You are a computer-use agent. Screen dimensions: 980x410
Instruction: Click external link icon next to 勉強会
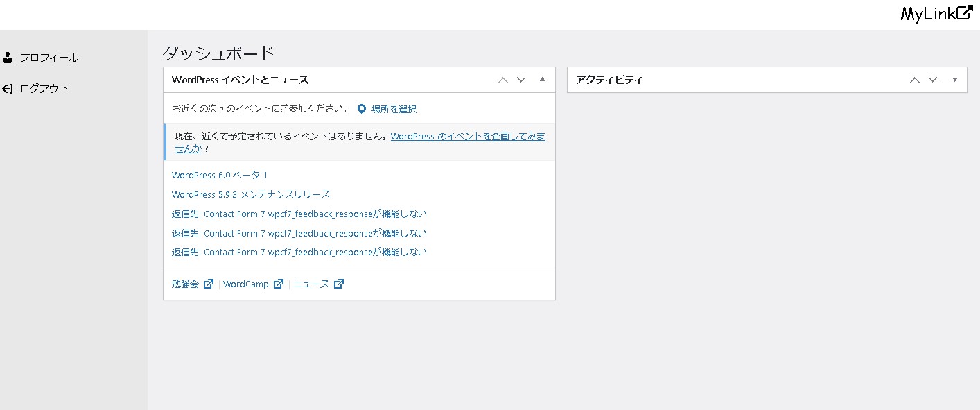[x=208, y=284]
